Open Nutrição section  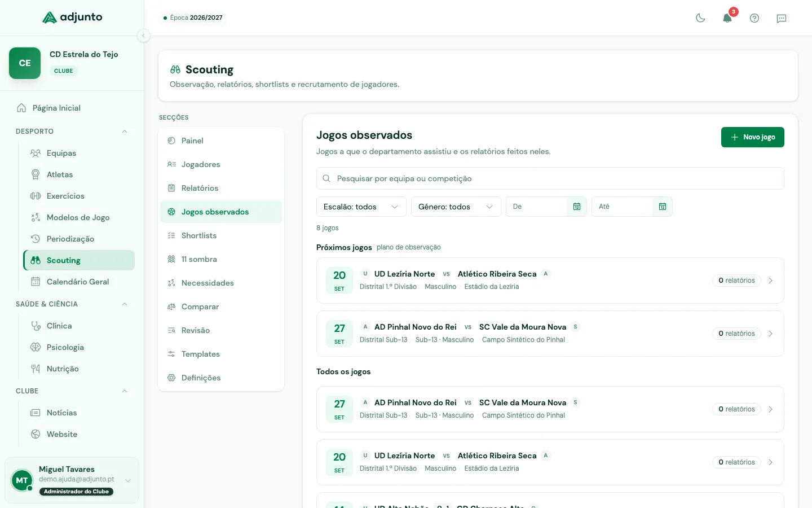pos(79,369)
